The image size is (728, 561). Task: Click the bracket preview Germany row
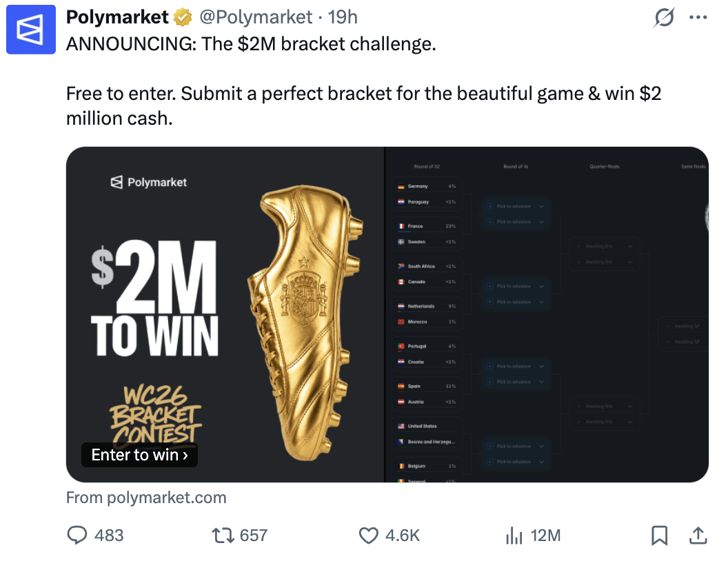pyautogui.click(x=427, y=186)
